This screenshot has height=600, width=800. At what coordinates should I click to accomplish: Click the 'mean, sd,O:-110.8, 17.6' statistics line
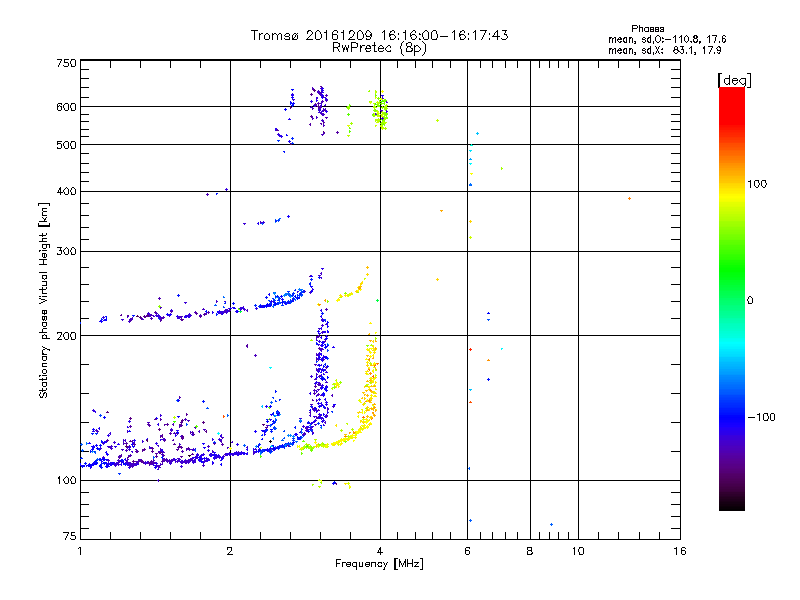667,39
